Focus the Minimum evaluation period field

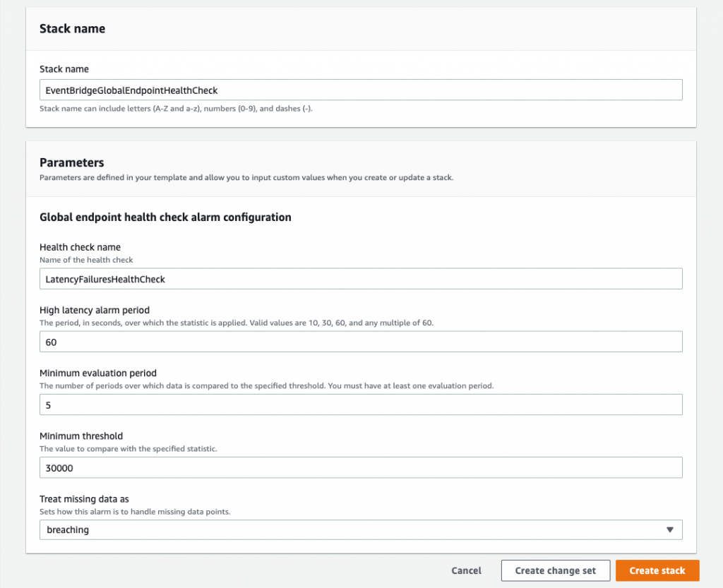(361, 404)
